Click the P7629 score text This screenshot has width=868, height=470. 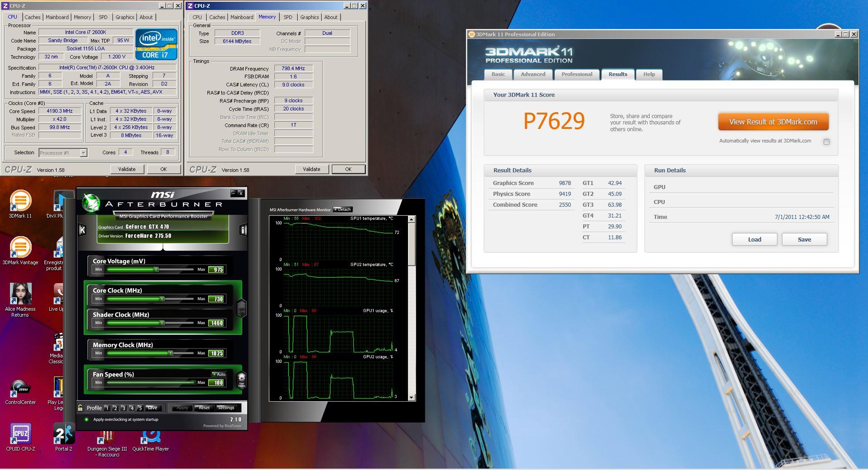click(x=554, y=121)
